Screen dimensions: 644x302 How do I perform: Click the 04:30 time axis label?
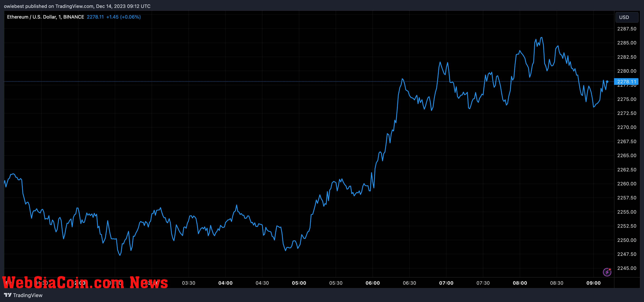tap(262, 283)
